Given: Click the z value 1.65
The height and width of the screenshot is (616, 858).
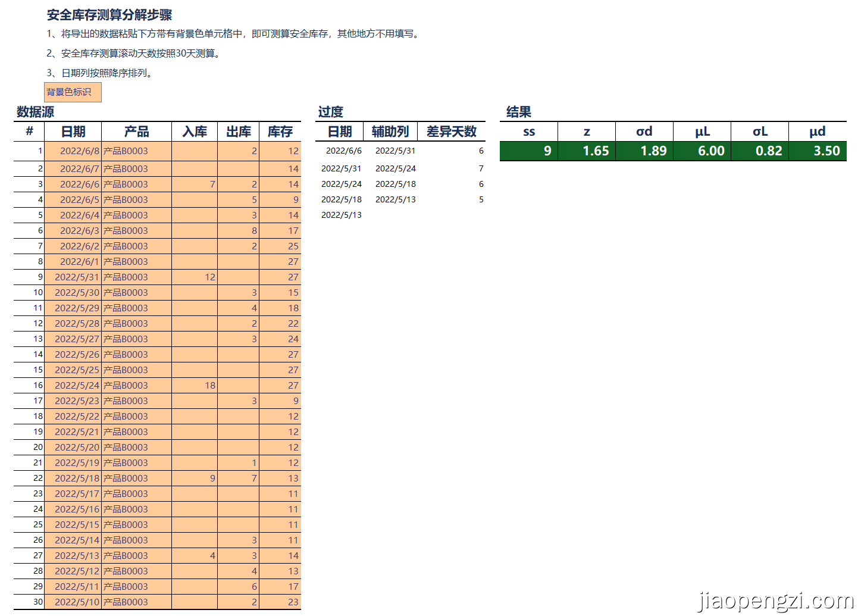Looking at the screenshot, I should click(587, 151).
